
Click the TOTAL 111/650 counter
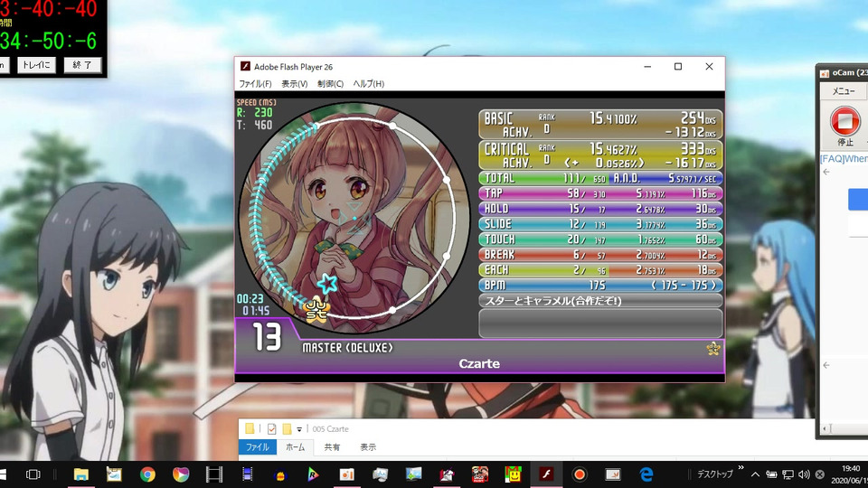point(544,178)
